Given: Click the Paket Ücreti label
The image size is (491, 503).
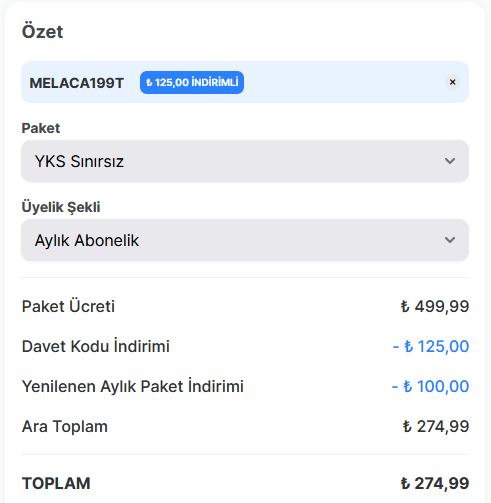Looking at the screenshot, I should 68,306.
